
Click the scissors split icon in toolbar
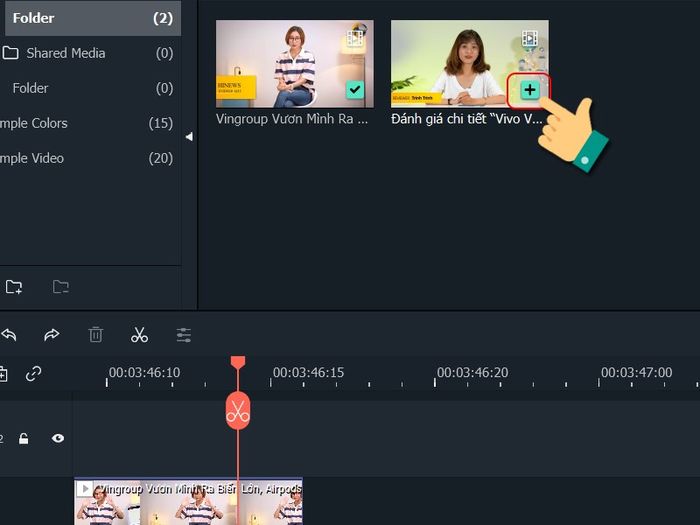click(139, 334)
